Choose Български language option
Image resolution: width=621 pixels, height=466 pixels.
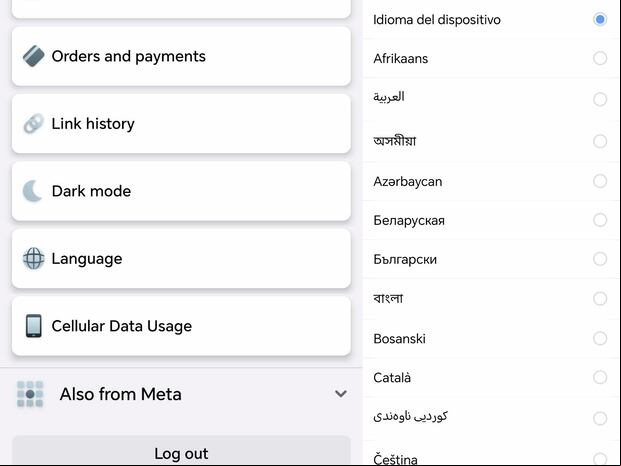pos(491,259)
